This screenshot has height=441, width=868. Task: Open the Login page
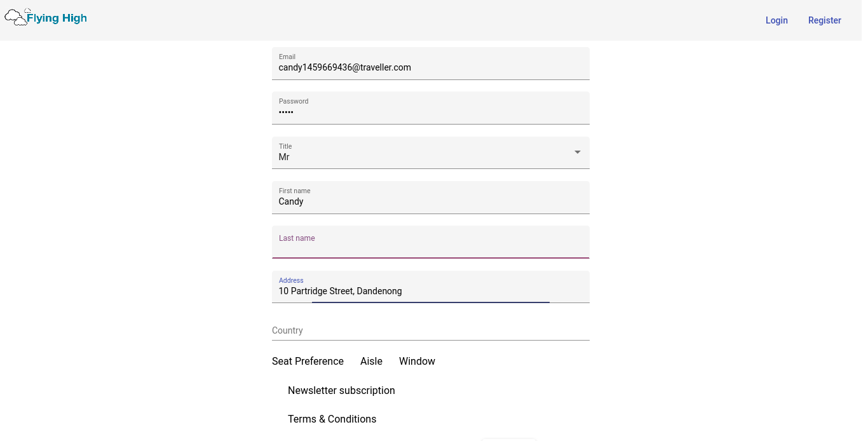click(x=776, y=20)
